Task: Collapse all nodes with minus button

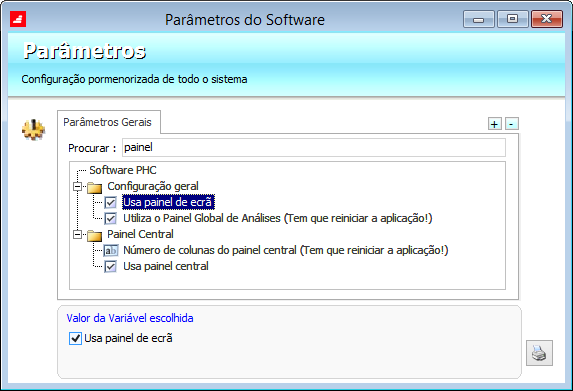Action: 512,124
